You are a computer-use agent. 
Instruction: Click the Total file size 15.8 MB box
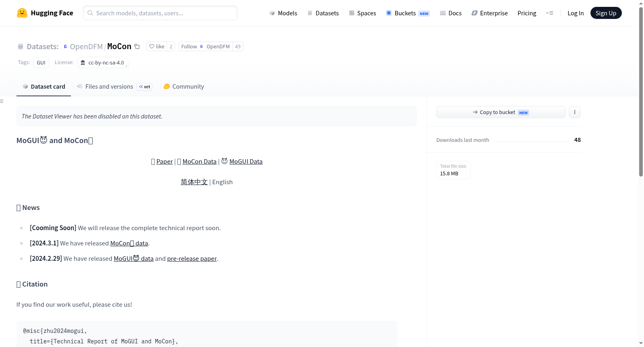(x=453, y=170)
